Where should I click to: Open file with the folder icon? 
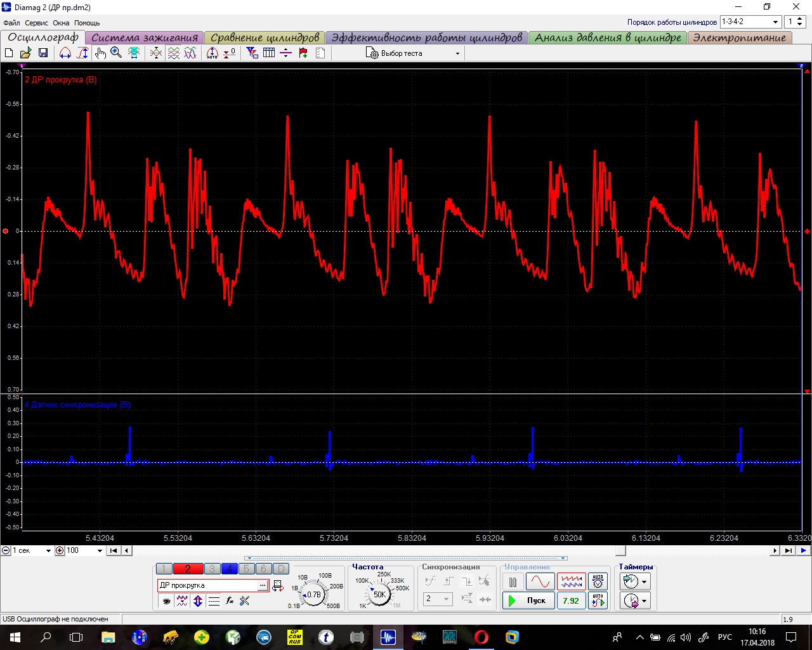click(x=26, y=53)
